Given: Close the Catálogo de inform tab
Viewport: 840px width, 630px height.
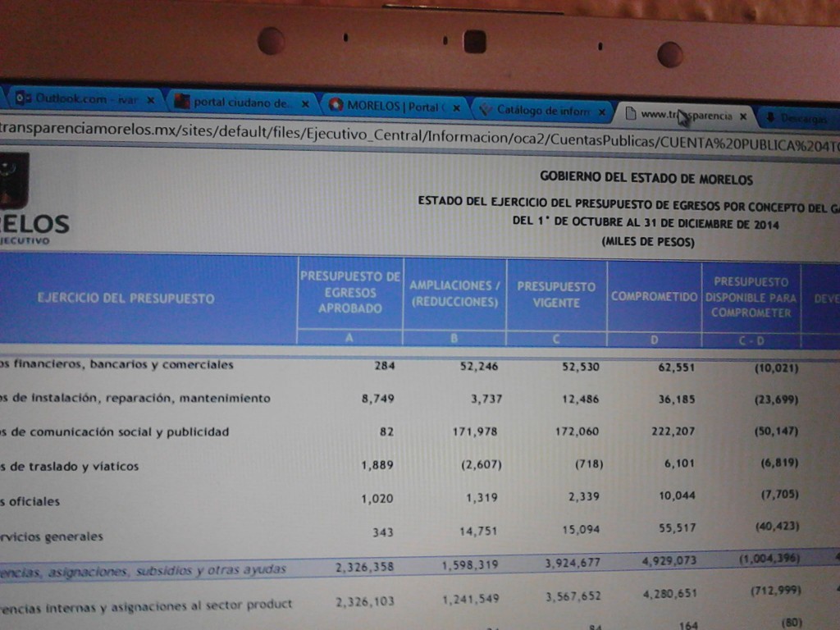Looking at the screenshot, I should pos(602,111).
